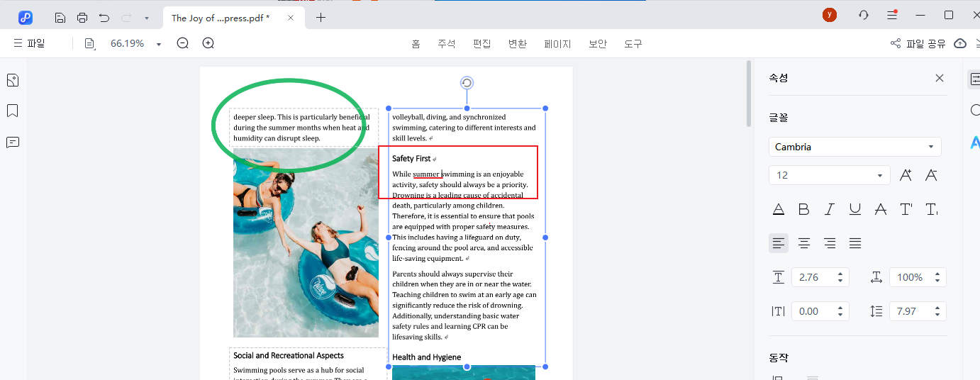Toggle superscript formatting

click(906, 209)
